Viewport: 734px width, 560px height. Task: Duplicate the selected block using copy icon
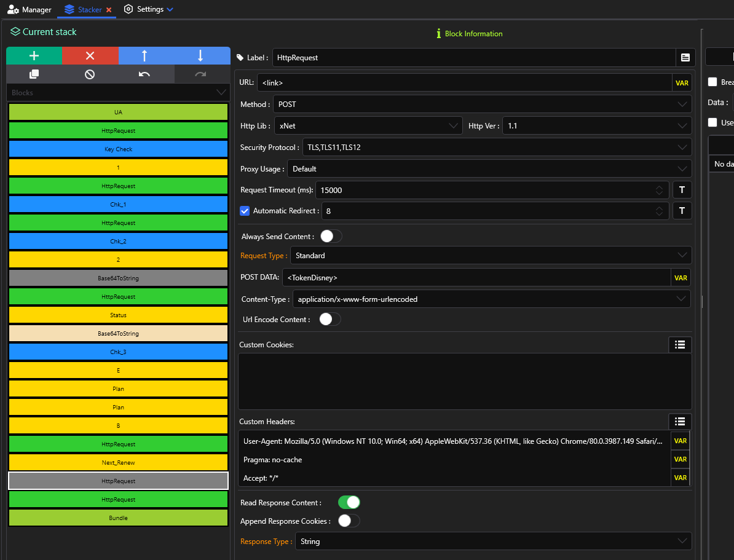click(34, 74)
